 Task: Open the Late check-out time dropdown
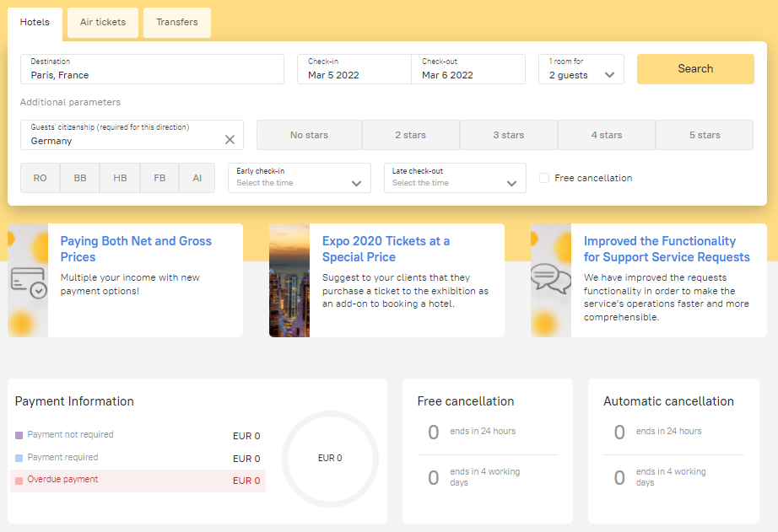[x=455, y=178]
